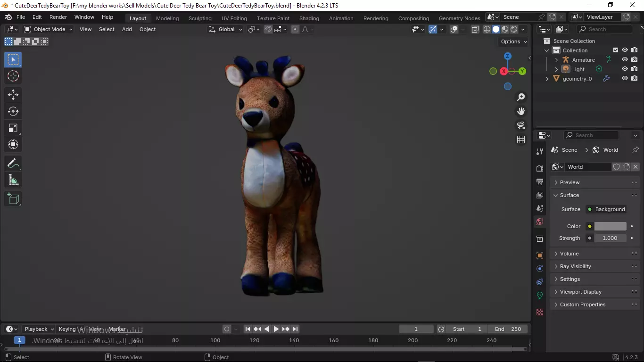Viewport: 644px width, 362px height.
Task: Expand the Preview panel
Action: click(x=594, y=182)
